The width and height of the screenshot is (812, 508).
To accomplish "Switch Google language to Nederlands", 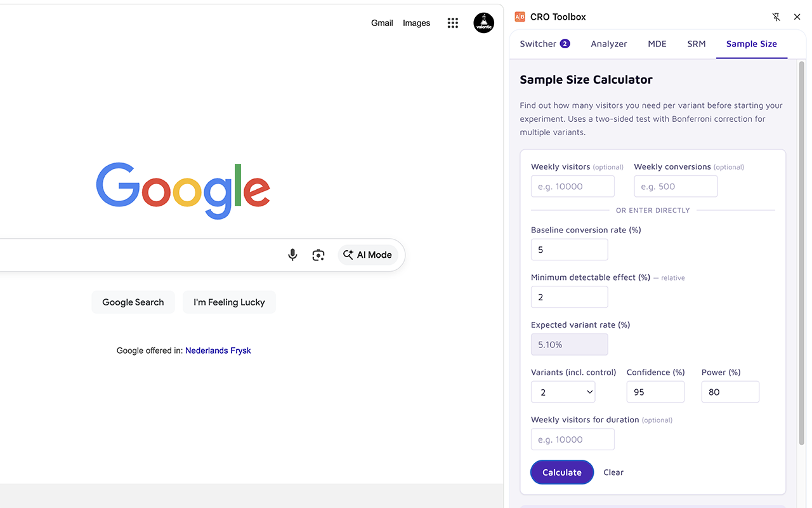I will [x=207, y=351].
